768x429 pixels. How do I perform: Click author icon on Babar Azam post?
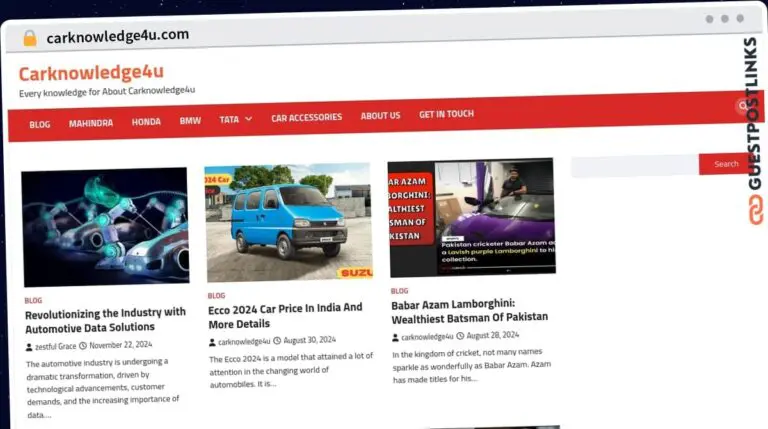click(395, 337)
